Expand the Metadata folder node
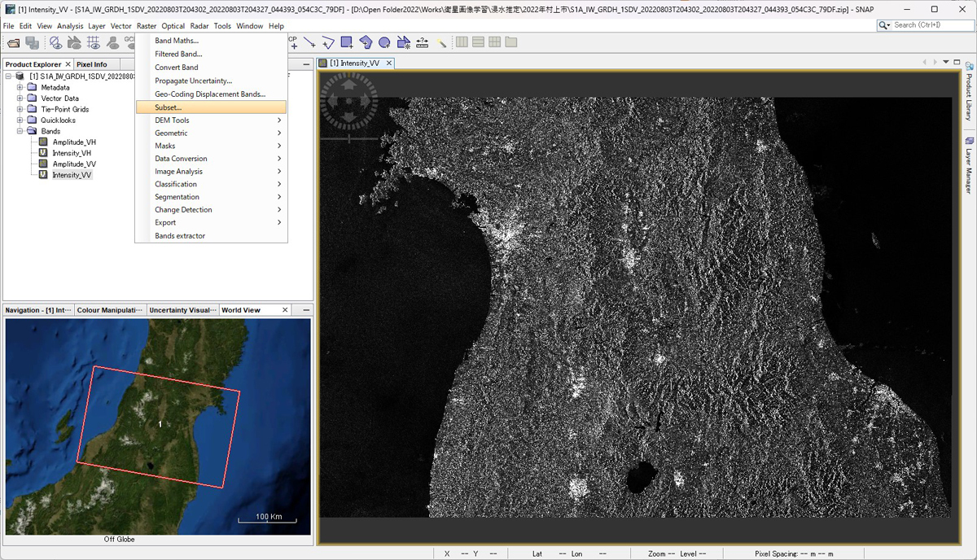977x560 pixels. pos(20,87)
